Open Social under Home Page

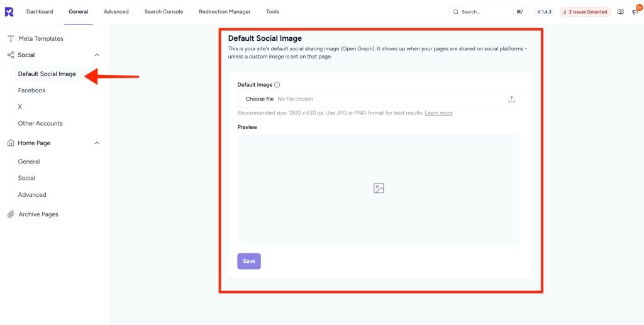[x=26, y=178]
